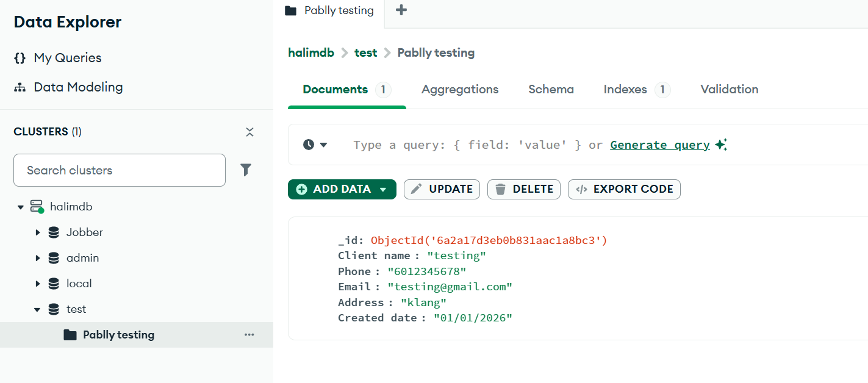
Task: Expand the local database
Action: [38, 284]
